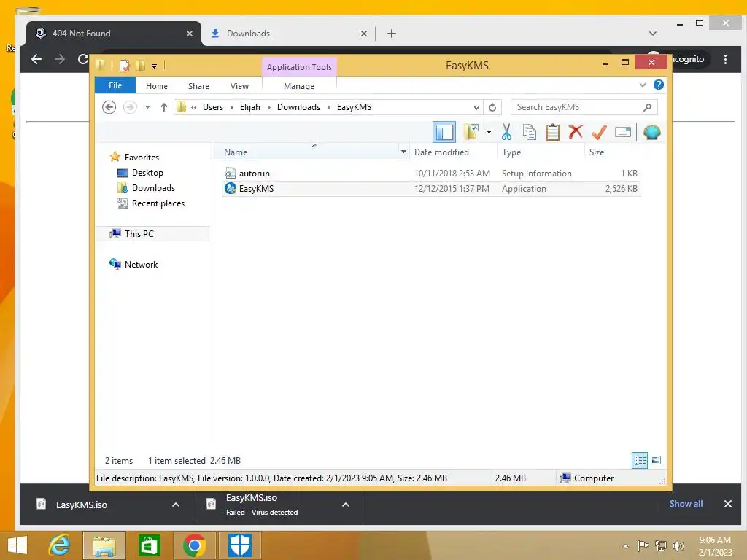Sort by the Date modified column
Viewport: 747px width, 560px height.
pyautogui.click(x=453, y=152)
